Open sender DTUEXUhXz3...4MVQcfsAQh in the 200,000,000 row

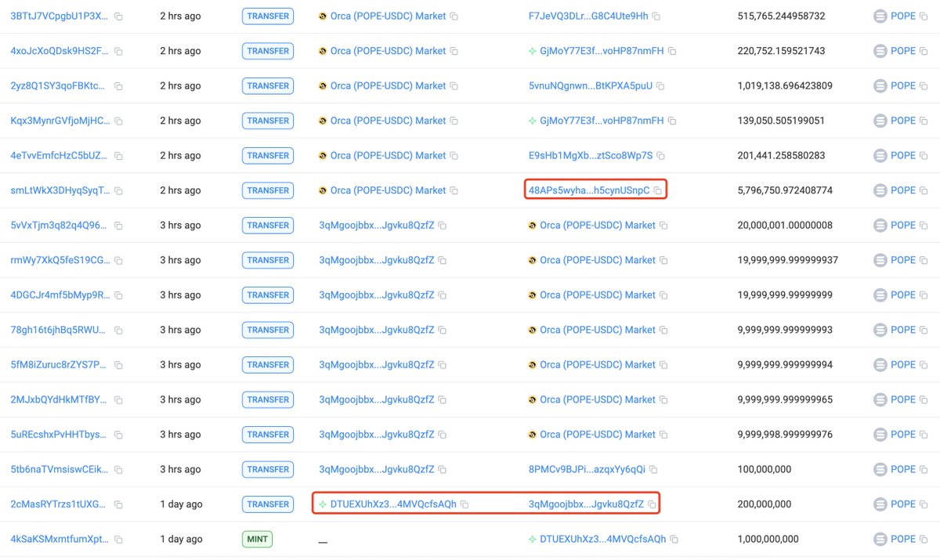tap(393, 504)
